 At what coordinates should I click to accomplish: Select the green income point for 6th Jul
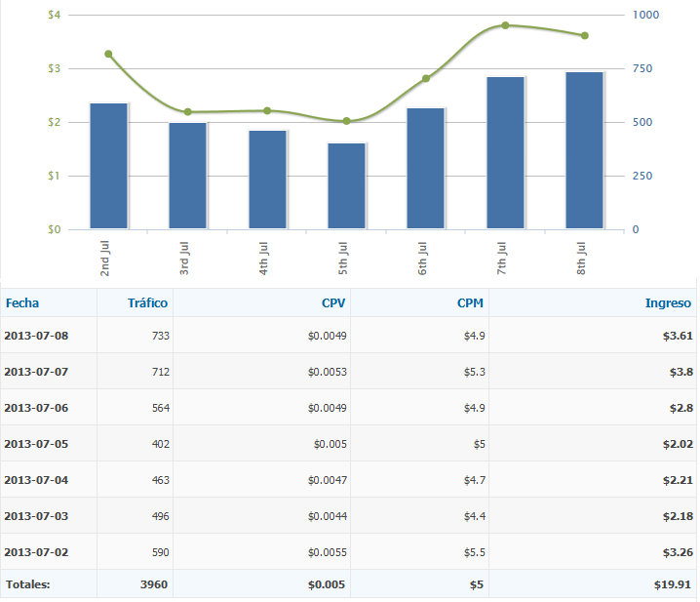(x=426, y=79)
